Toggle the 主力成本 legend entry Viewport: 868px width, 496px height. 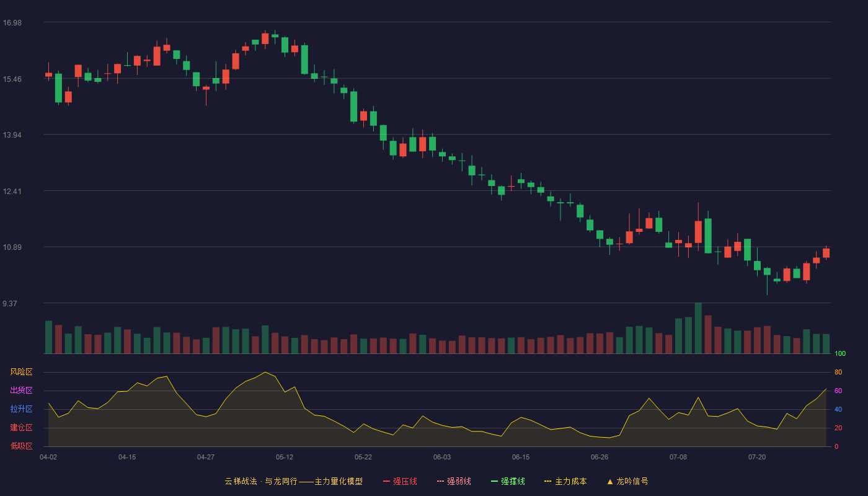coord(565,481)
